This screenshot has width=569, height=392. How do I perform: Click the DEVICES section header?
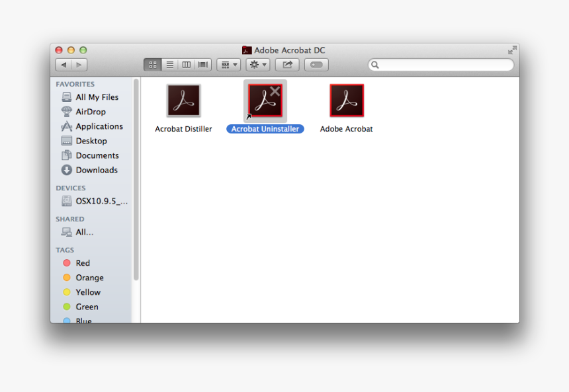[71, 188]
